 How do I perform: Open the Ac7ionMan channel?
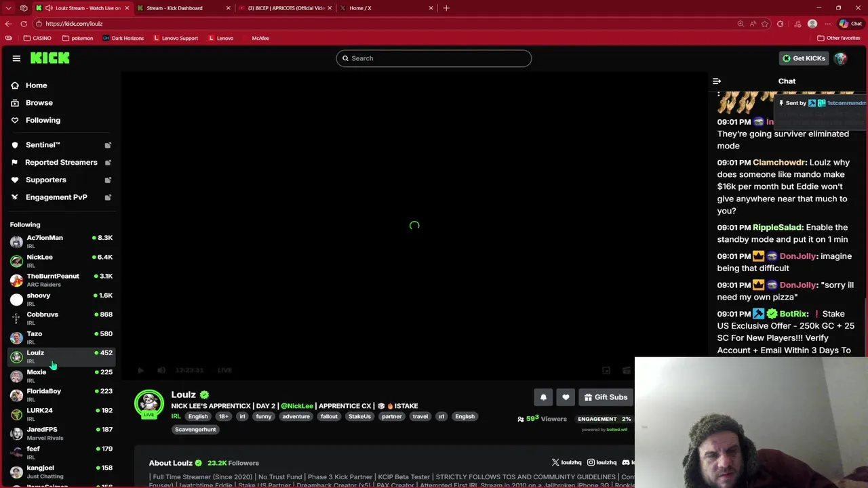pyautogui.click(x=61, y=241)
